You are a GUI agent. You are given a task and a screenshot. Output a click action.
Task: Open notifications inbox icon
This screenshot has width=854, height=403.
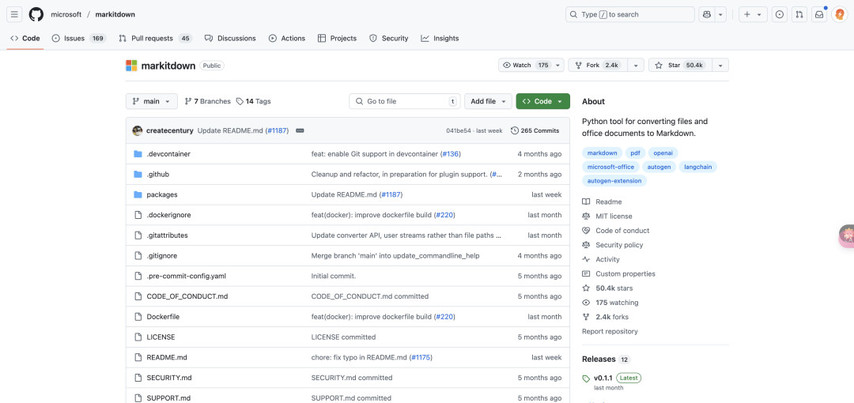click(819, 15)
